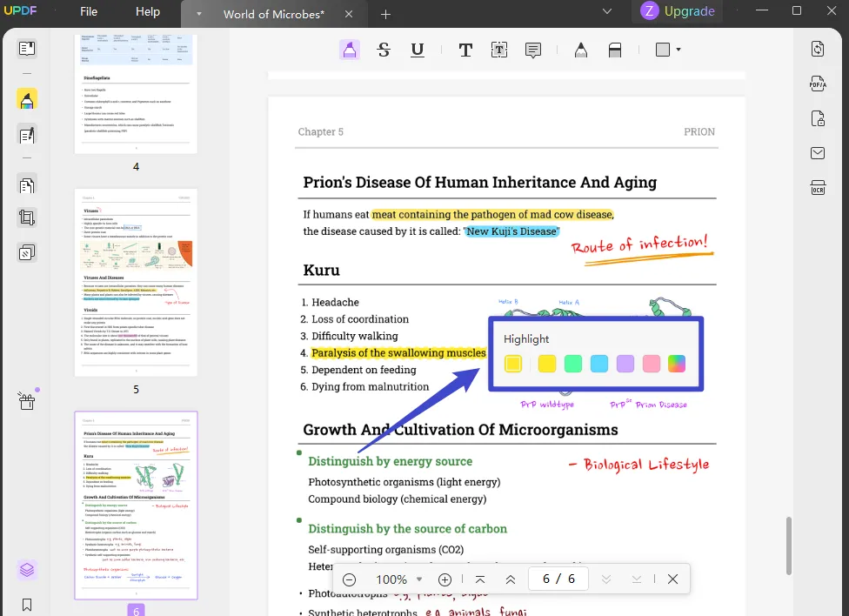This screenshot has width=849, height=616.
Task: Click the page number field 6 / 6
Action: [558, 579]
